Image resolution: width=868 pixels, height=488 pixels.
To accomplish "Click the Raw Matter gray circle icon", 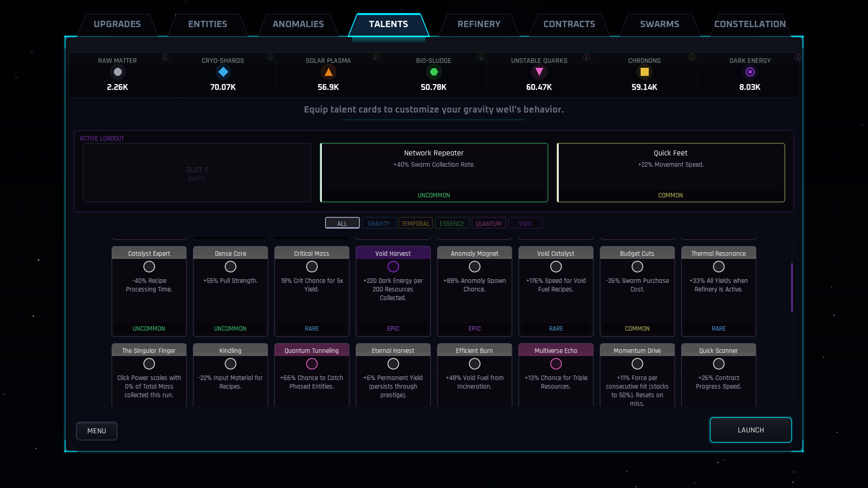I will 118,72.
